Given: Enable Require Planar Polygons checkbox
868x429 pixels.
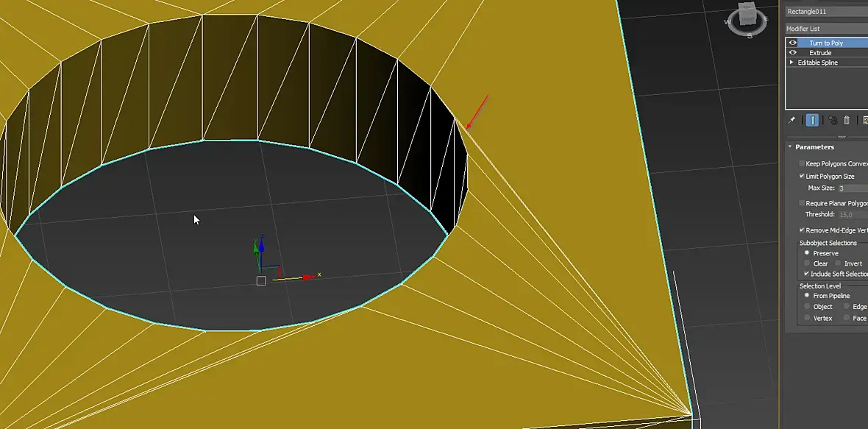Looking at the screenshot, I should coord(802,203).
